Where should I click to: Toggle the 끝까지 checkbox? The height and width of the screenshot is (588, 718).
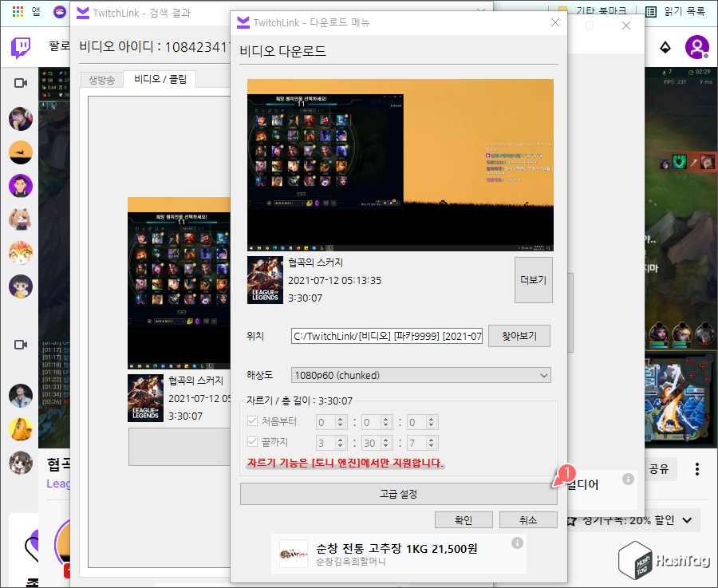coord(252,442)
